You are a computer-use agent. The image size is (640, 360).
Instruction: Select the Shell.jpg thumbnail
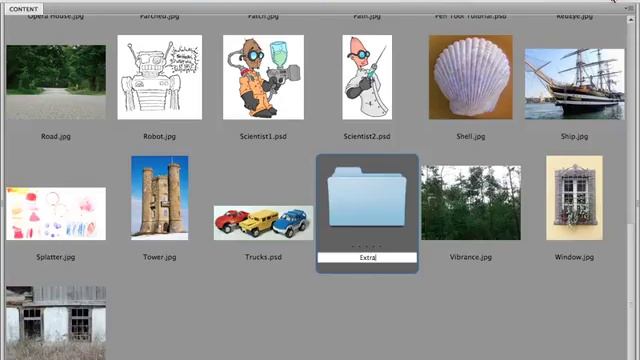click(471, 77)
